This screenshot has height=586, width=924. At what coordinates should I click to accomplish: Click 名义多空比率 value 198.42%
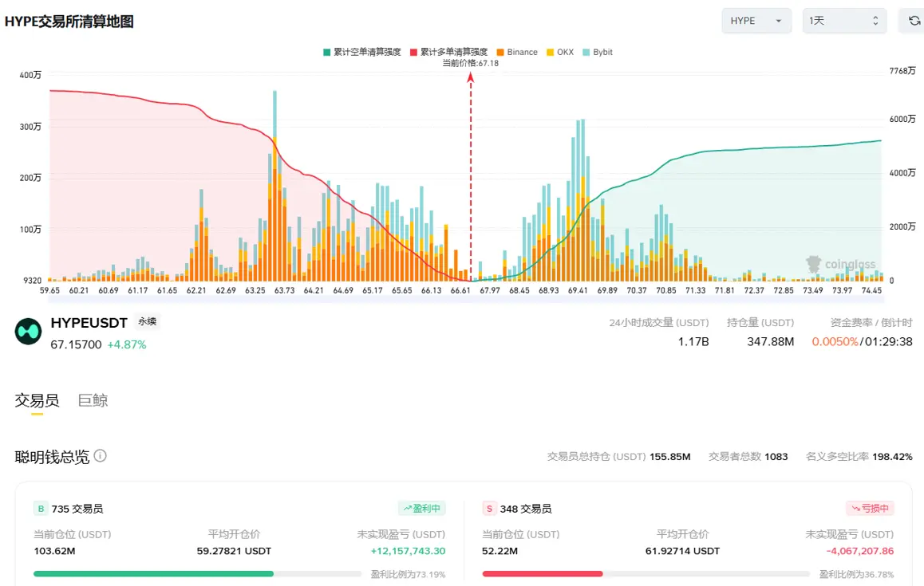(x=892, y=456)
